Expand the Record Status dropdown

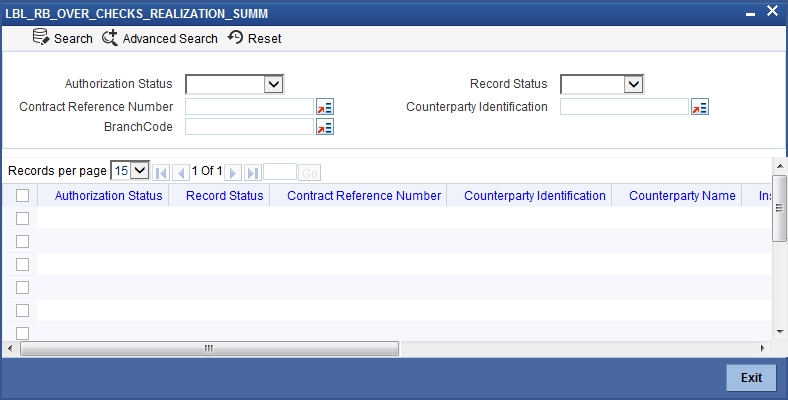click(633, 84)
